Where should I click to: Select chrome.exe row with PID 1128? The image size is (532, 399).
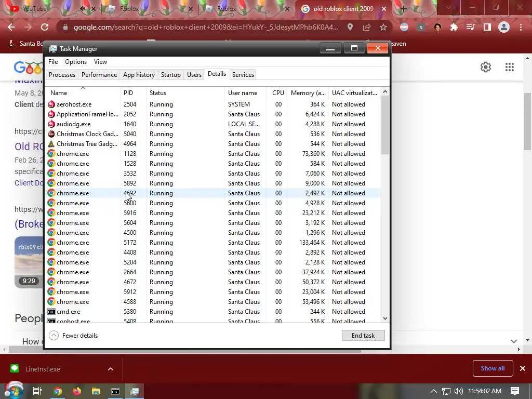click(x=214, y=153)
